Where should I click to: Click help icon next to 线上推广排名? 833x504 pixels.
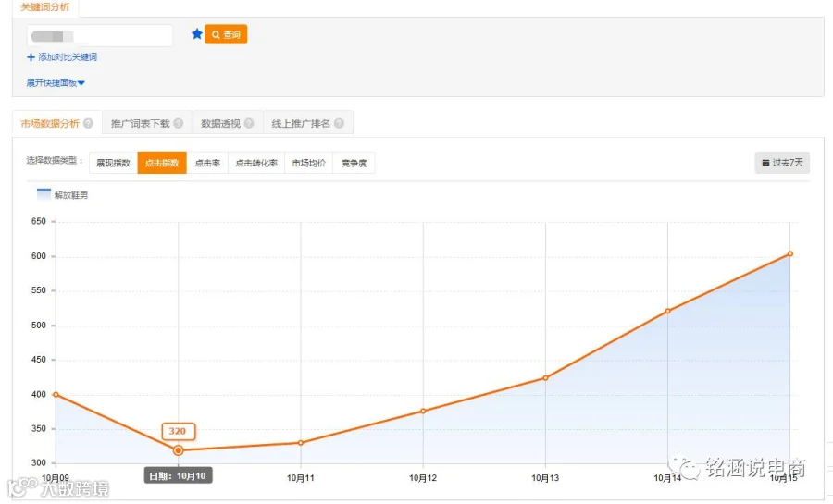(x=339, y=123)
